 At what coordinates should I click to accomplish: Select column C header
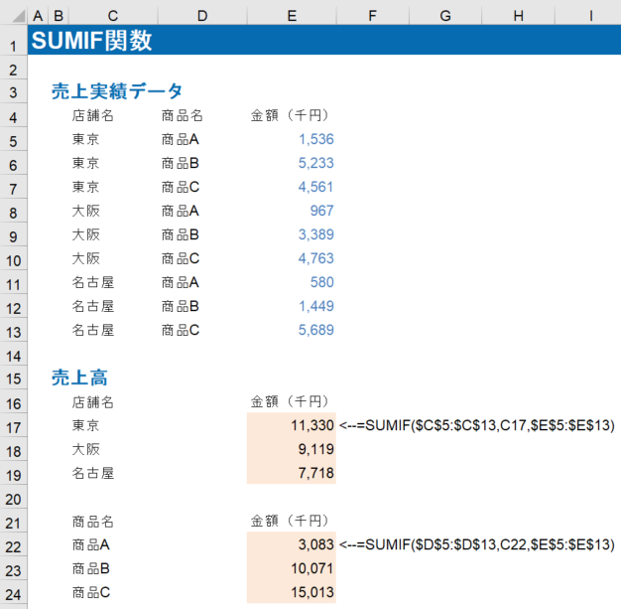coord(112,16)
